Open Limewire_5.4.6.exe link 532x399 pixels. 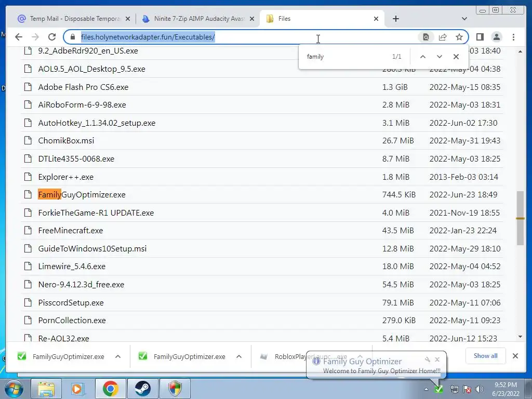[72, 267]
